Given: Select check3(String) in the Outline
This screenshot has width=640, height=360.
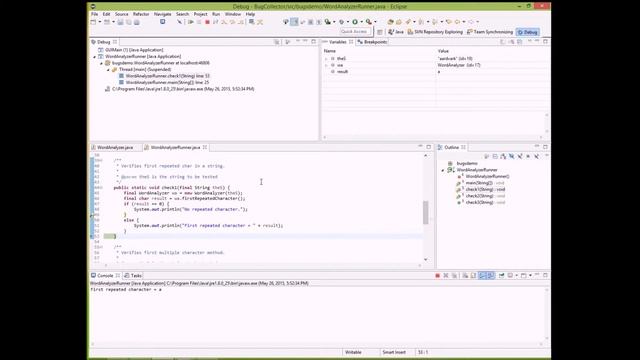Looking at the screenshot, I should [x=481, y=202].
